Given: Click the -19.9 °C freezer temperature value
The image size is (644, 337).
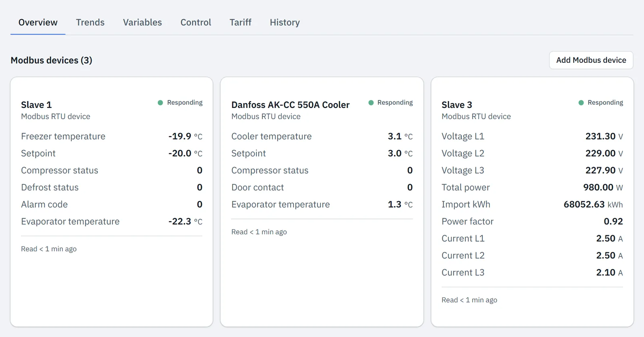Looking at the screenshot, I should coord(185,136).
